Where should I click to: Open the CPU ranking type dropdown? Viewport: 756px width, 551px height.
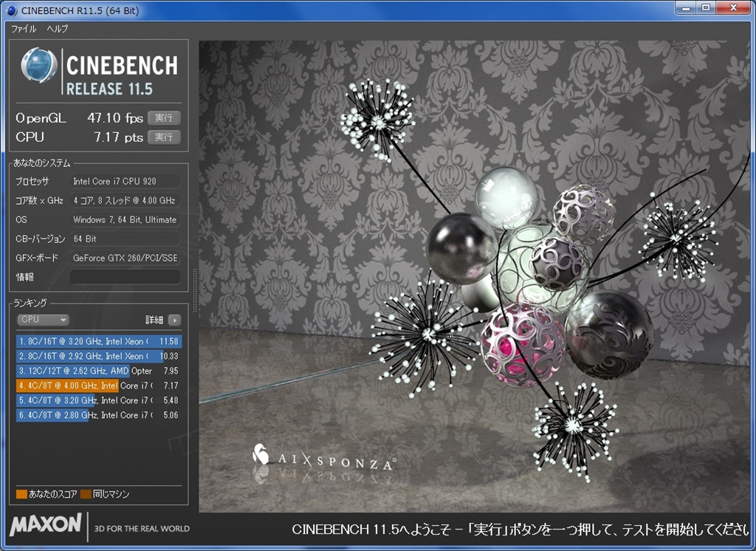point(44,319)
